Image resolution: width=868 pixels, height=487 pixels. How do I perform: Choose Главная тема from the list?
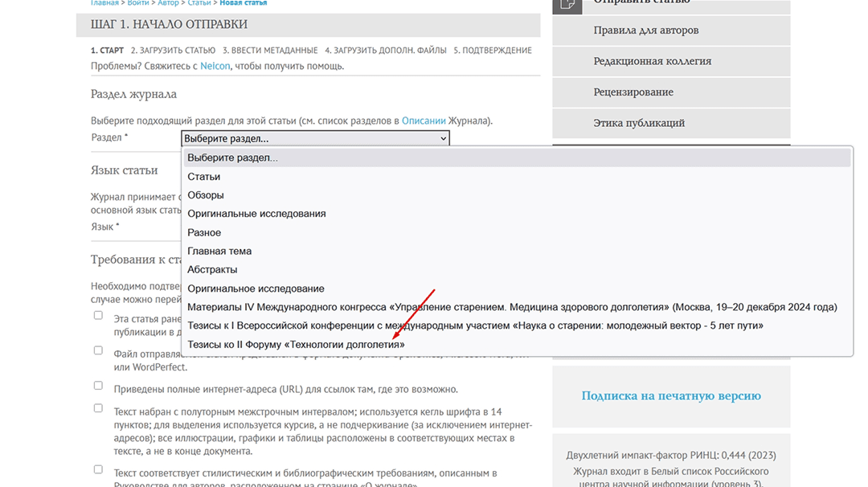pyautogui.click(x=219, y=251)
